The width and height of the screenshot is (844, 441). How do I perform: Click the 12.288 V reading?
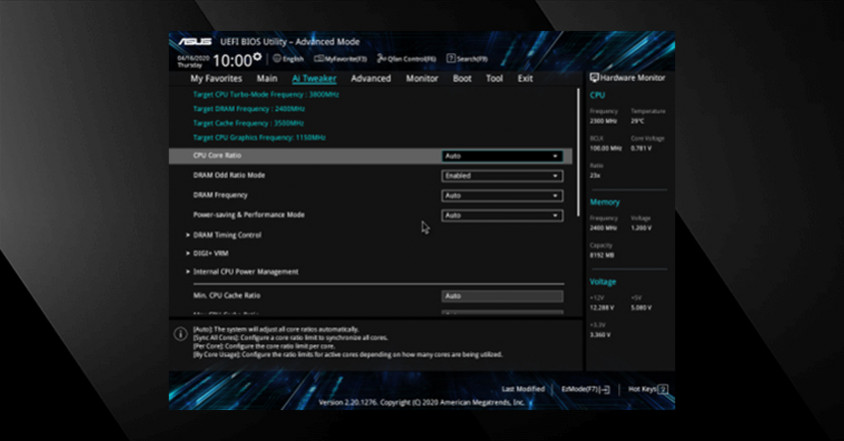coord(601,308)
